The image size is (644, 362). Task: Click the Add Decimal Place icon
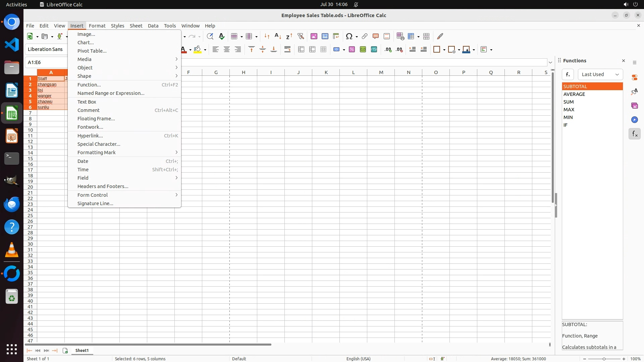coord(388,50)
